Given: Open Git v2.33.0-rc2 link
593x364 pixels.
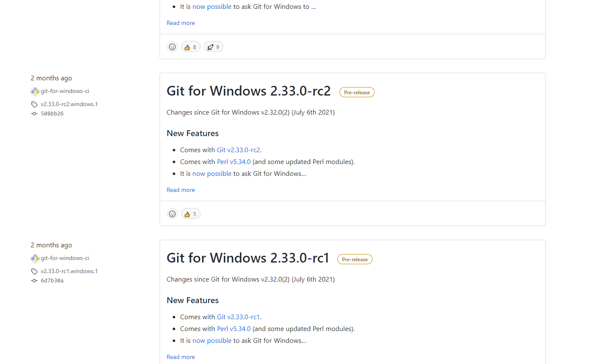Looking at the screenshot, I should click(x=238, y=150).
